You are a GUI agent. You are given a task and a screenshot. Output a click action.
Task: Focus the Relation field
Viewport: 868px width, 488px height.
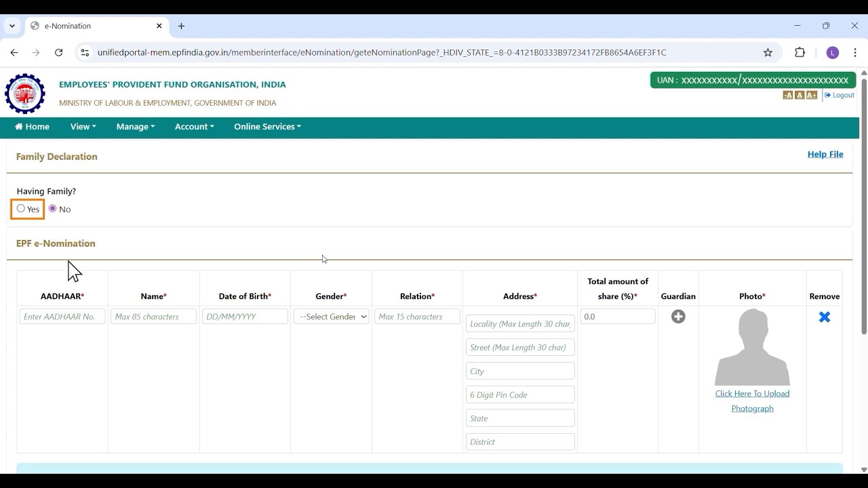click(x=417, y=317)
